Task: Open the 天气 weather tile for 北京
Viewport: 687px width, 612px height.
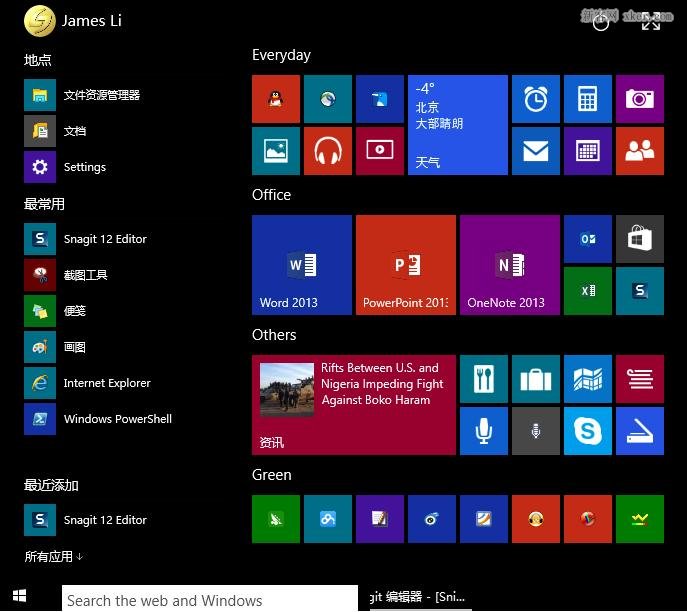Action: [458, 125]
